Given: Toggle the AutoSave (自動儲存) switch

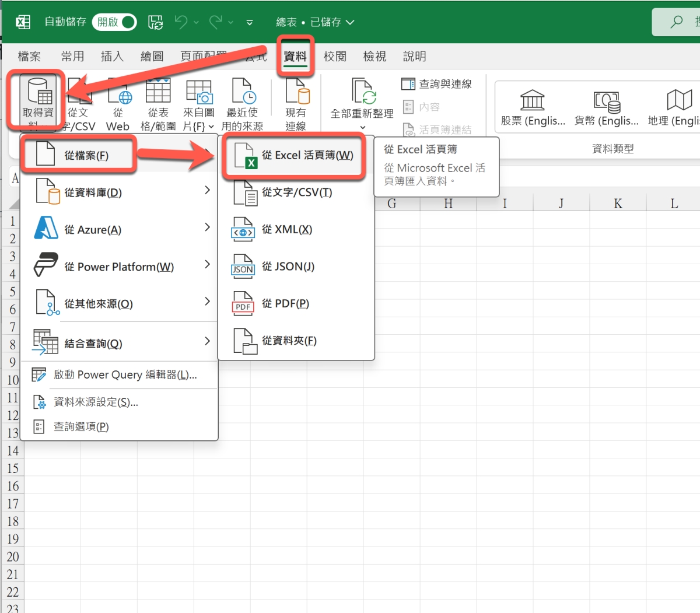Looking at the screenshot, I should pyautogui.click(x=114, y=22).
